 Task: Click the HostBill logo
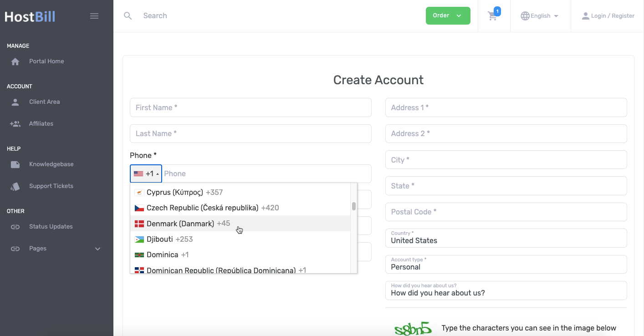pyautogui.click(x=30, y=16)
